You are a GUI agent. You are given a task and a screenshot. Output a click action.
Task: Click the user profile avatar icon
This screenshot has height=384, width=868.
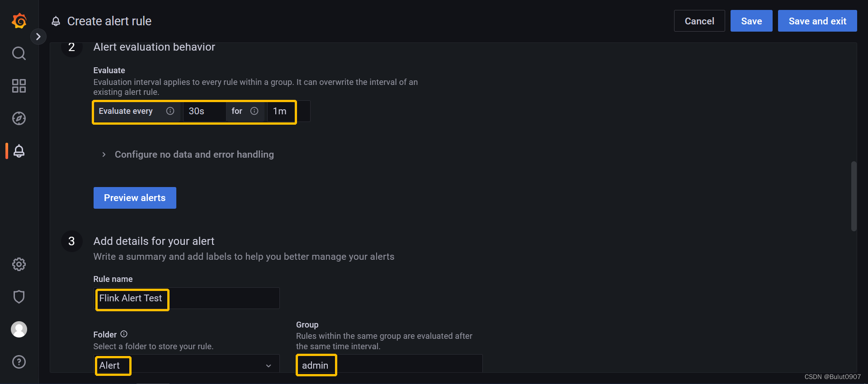click(x=19, y=329)
